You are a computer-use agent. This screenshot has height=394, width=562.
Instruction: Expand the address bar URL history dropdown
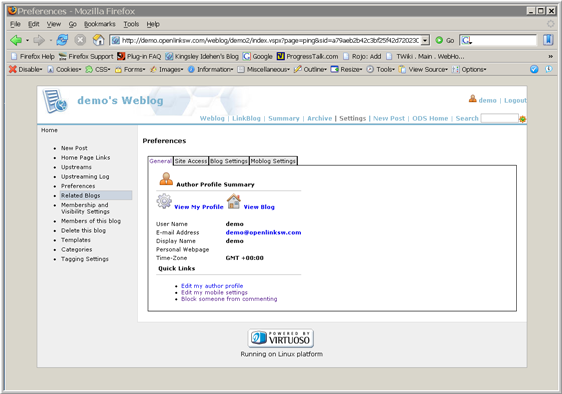point(425,41)
